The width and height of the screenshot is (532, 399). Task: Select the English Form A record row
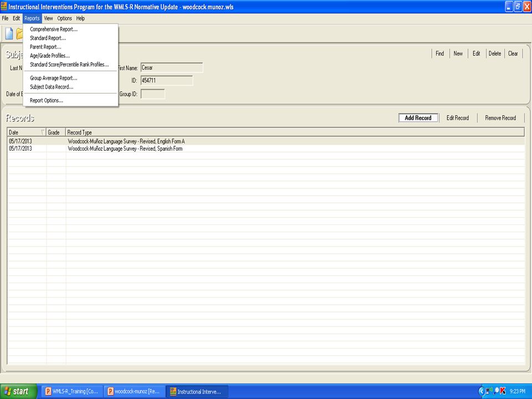tap(266, 141)
